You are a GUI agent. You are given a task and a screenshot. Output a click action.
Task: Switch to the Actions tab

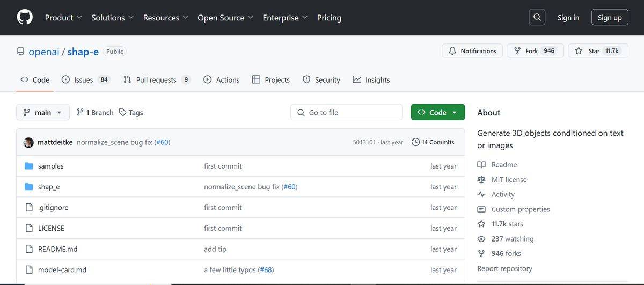(x=222, y=79)
